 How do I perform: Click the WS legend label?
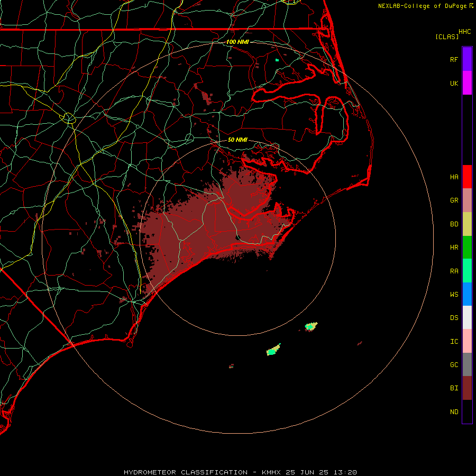(x=454, y=295)
